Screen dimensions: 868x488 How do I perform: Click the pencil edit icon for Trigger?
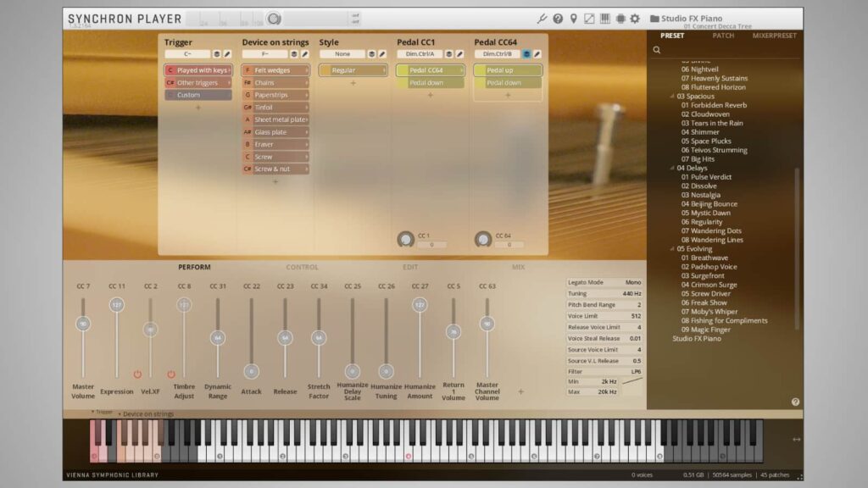[227, 53]
